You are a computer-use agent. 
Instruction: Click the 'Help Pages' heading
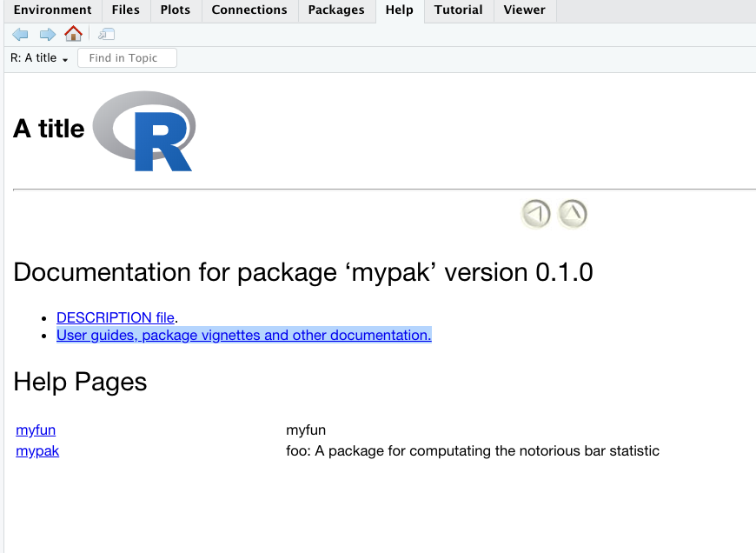(x=80, y=382)
